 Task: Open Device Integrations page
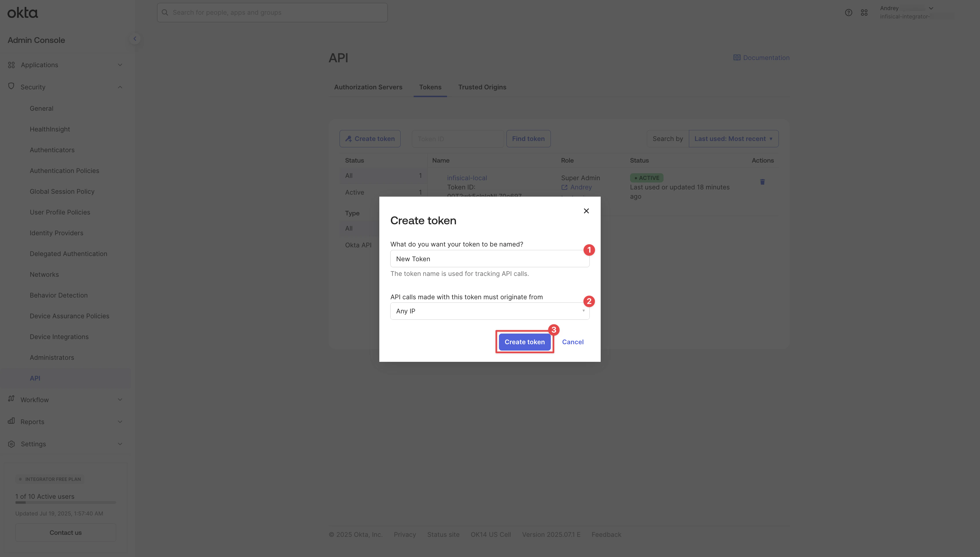59,337
